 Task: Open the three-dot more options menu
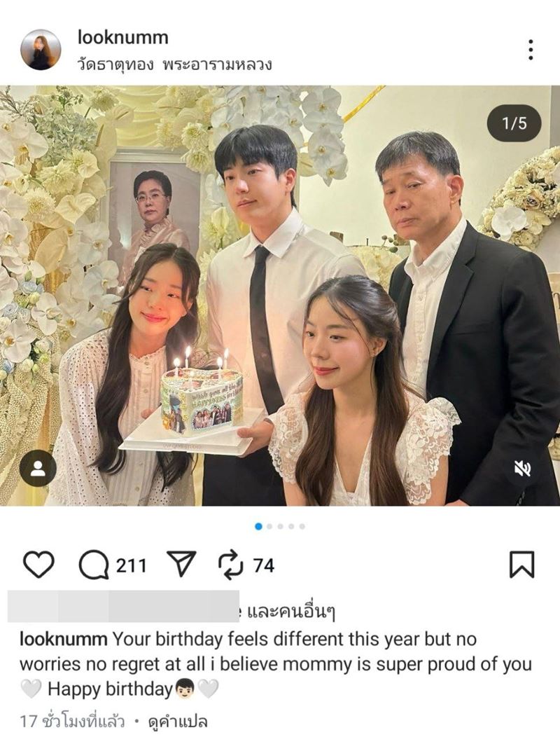tap(531, 49)
